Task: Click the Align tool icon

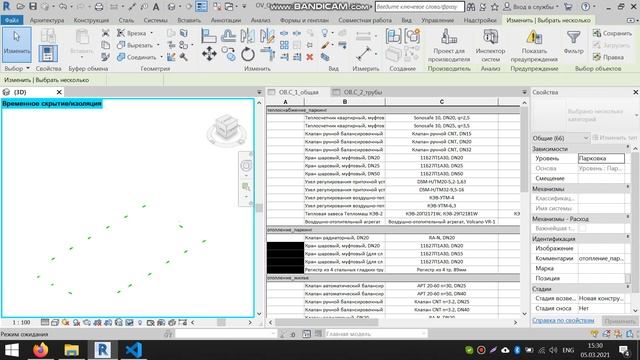Action: 209,36
